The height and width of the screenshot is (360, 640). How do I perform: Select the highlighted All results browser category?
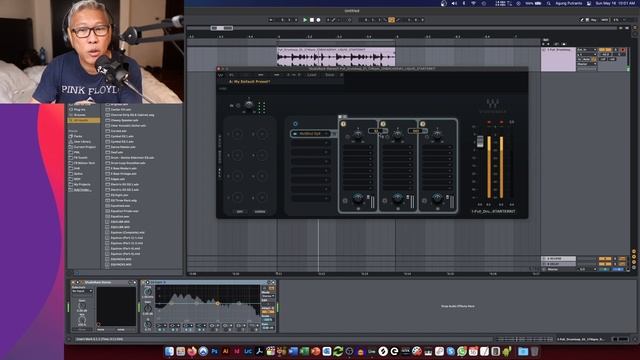coord(84,120)
